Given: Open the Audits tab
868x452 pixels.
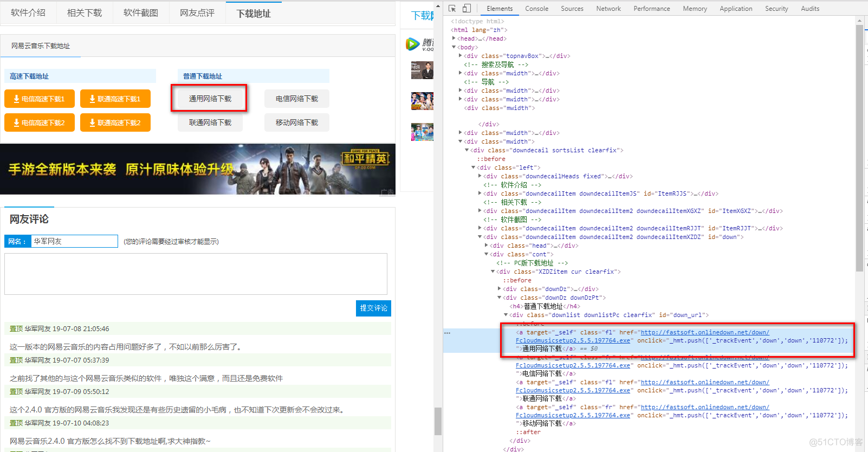Looking at the screenshot, I should coord(810,9).
